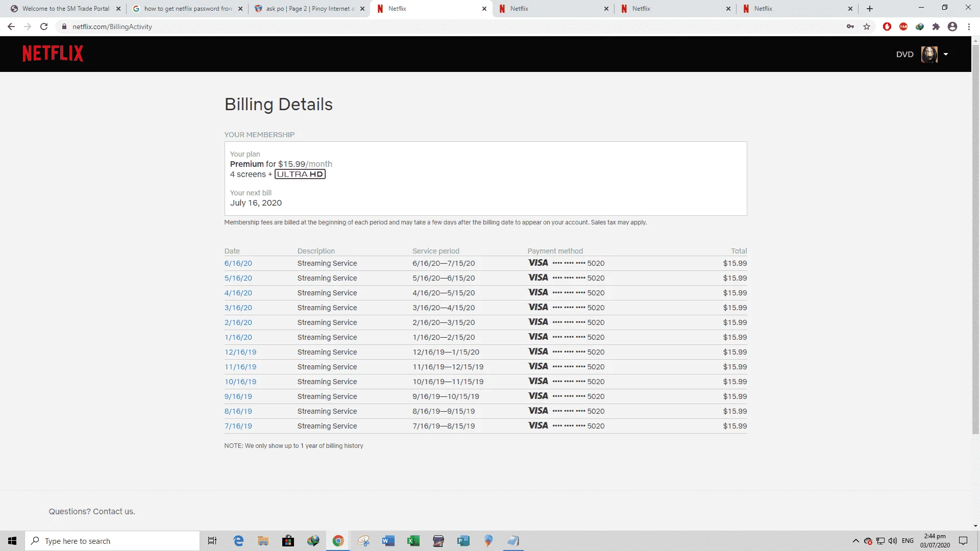Open a new browser tab
980x551 pixels.
coord(870,9)
